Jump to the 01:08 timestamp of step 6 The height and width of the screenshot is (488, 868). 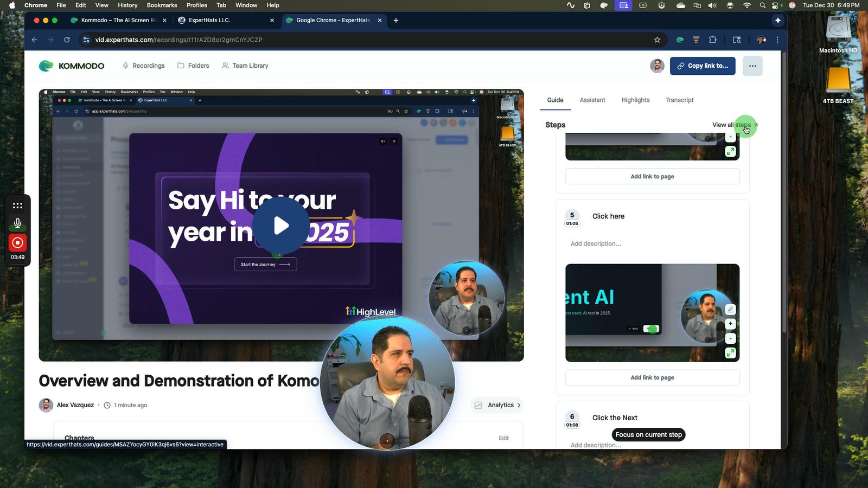[x=572, y=425]
